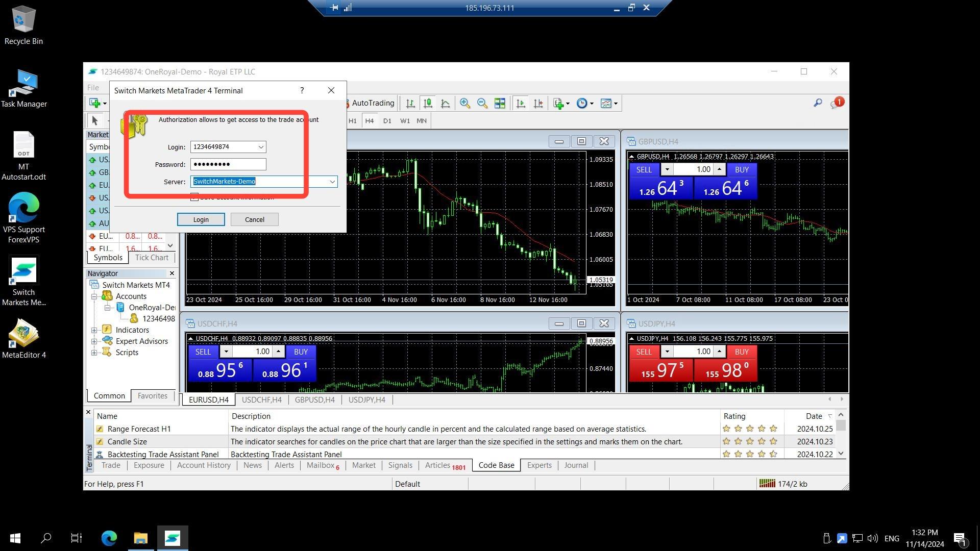Viewport: 980px width, 551px height.
Task: Open the Server dropdown list
Action: 332,182
